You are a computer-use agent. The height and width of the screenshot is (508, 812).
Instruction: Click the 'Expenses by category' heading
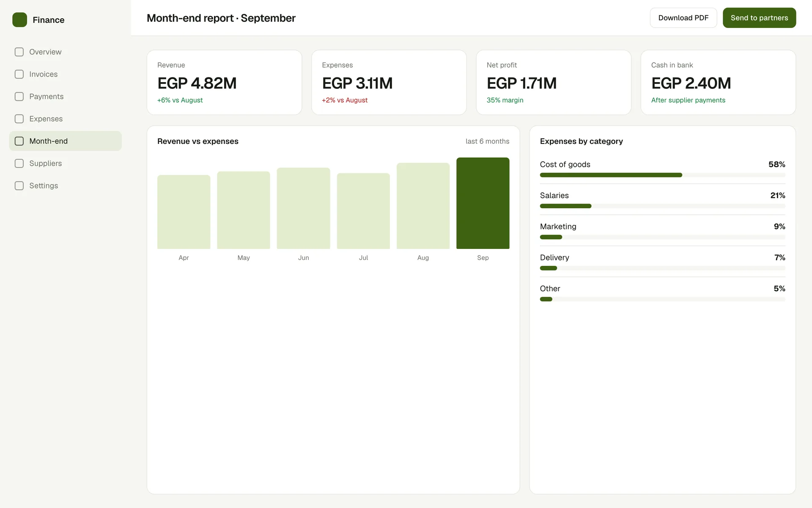coord(581,141)
